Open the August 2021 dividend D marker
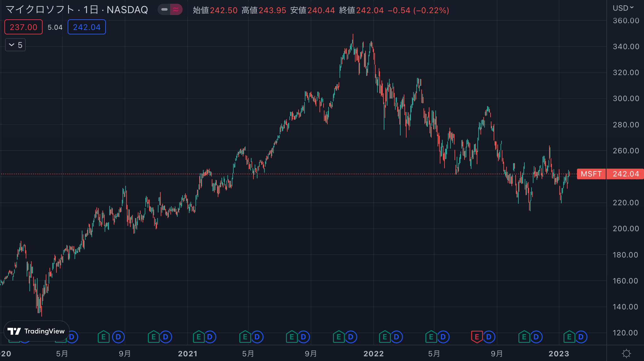The image size is (644, 361). point(304,337)
